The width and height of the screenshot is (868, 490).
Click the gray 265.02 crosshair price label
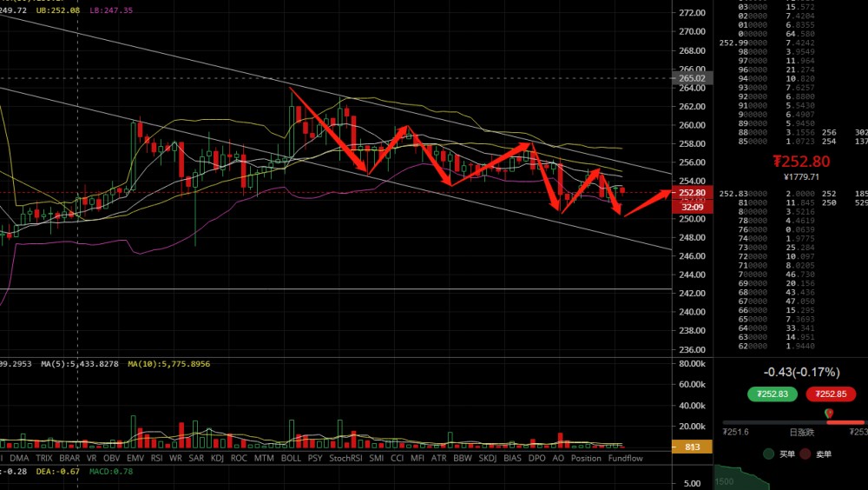[692, 78]
